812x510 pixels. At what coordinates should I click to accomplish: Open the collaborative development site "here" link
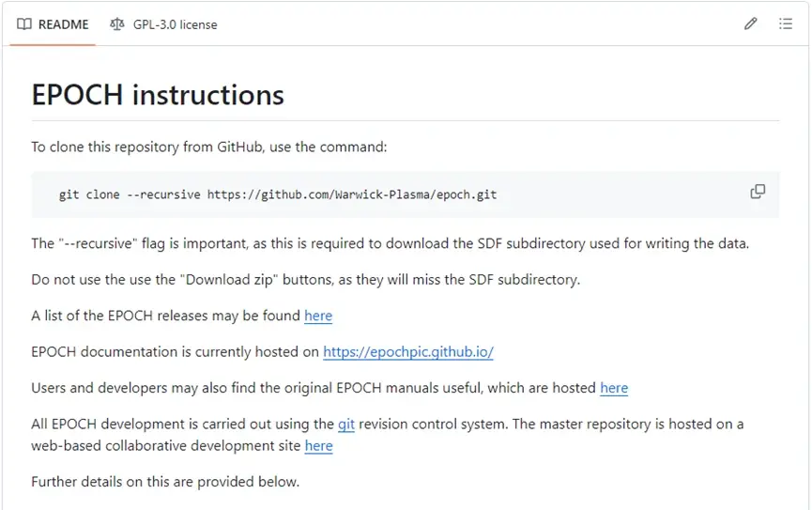pos(319,446)
